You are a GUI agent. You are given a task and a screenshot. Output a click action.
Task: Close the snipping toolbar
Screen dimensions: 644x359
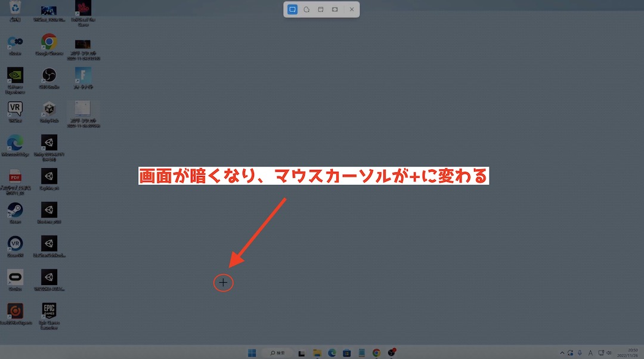click(x=351, y=9)
